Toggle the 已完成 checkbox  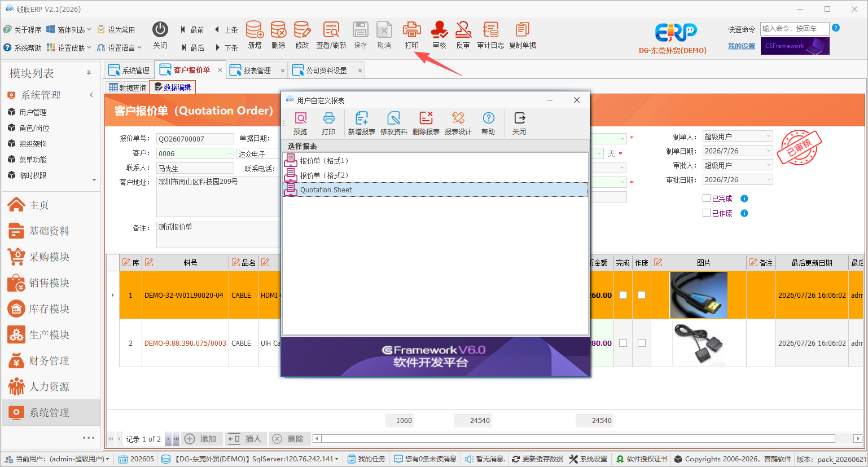click(x=707, y=198)
